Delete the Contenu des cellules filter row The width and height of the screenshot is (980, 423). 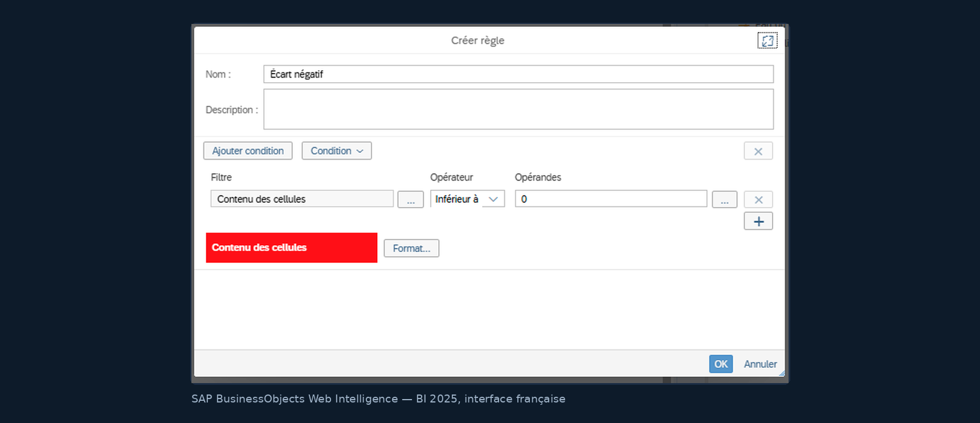(758, 200)
